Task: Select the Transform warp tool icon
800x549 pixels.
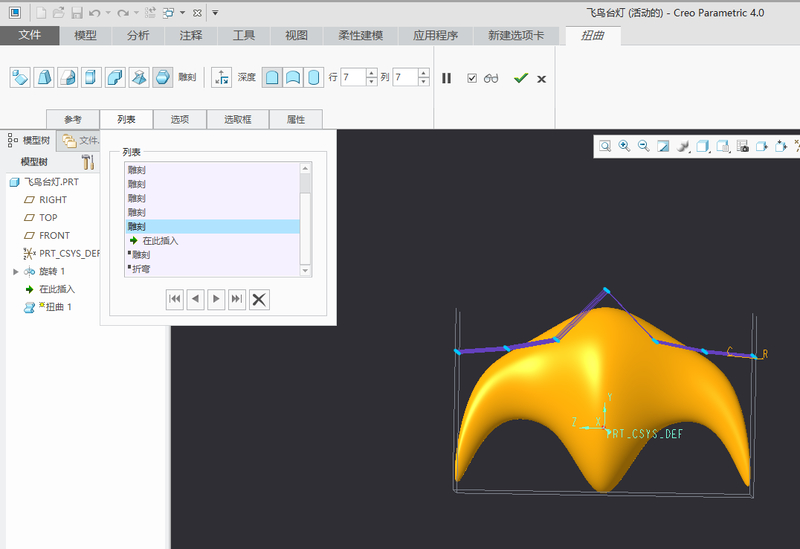Action: point(20,78)
